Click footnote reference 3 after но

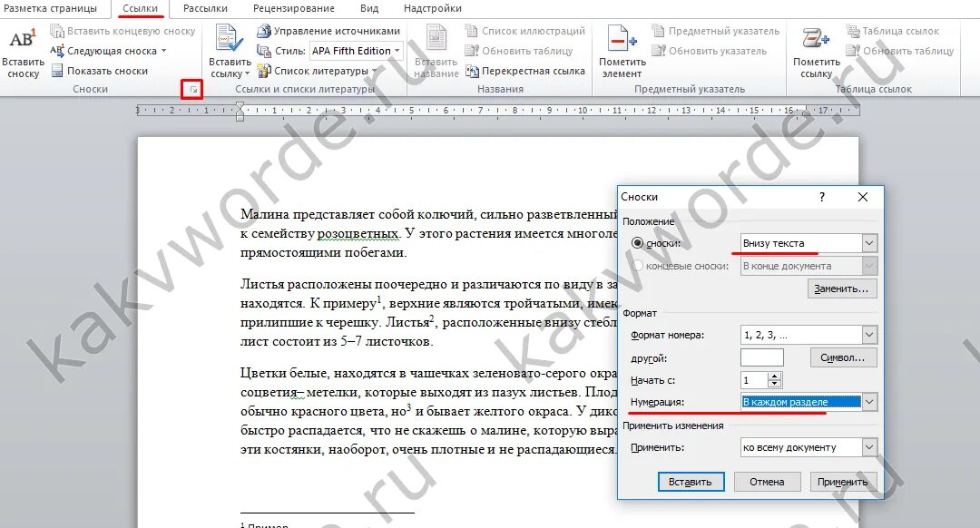point(408,407)
